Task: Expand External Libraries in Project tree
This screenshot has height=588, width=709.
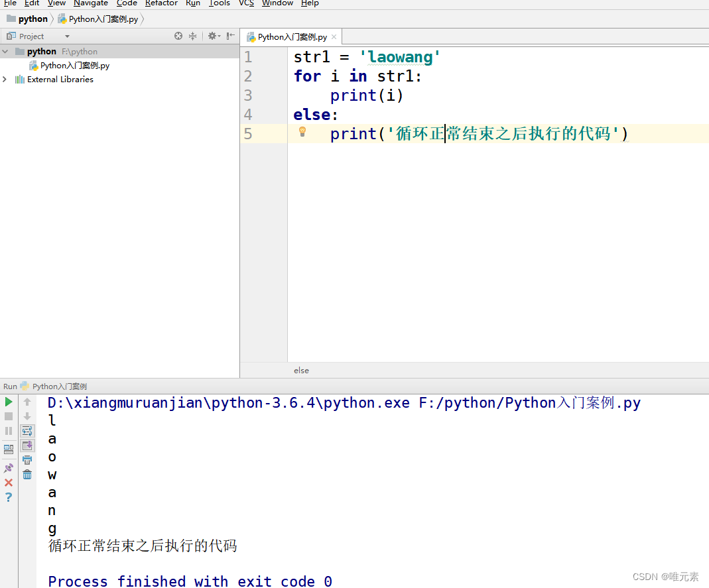Action: point(5,79)
